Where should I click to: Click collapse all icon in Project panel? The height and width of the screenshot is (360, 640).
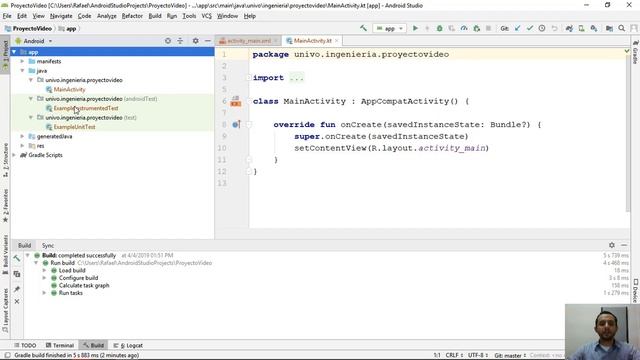coord(180,41)
